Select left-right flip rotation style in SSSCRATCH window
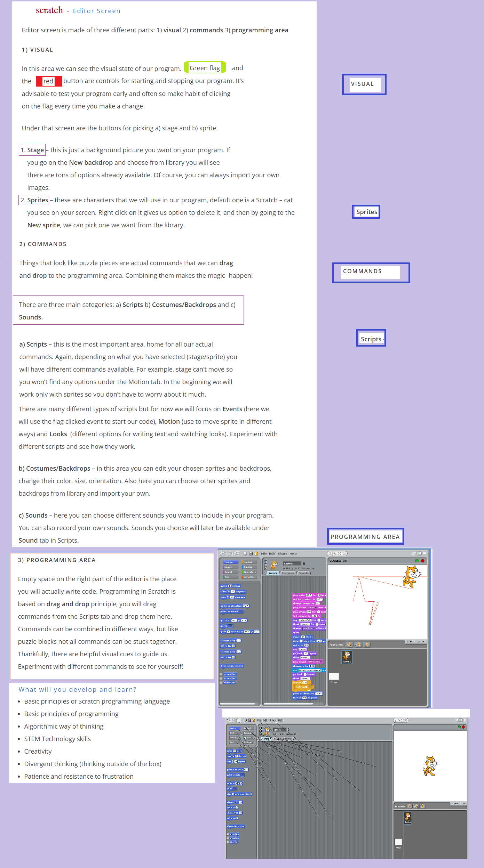Viewport: 484px width, 868px height. coord(265,565)
